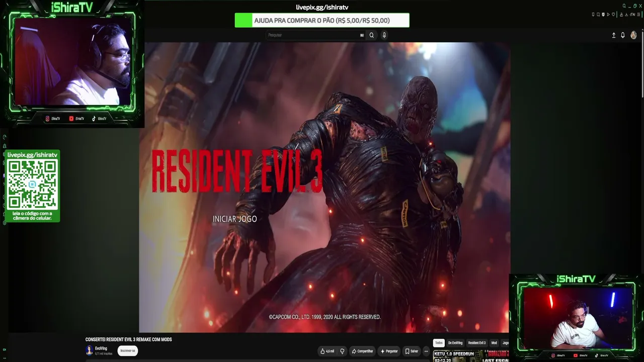This screenshot has width=644, height=362.
Task: Click the play icon in browser toolbar
Action: (608, 15)
